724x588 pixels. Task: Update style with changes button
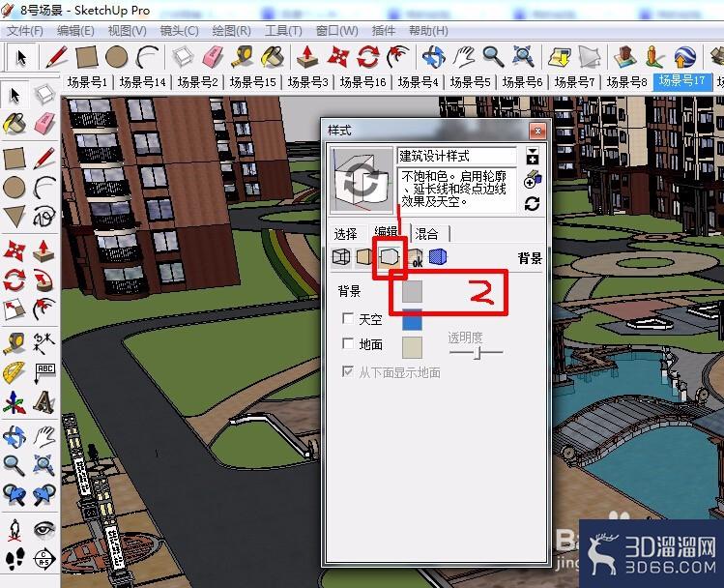click(x=533, y=204)
